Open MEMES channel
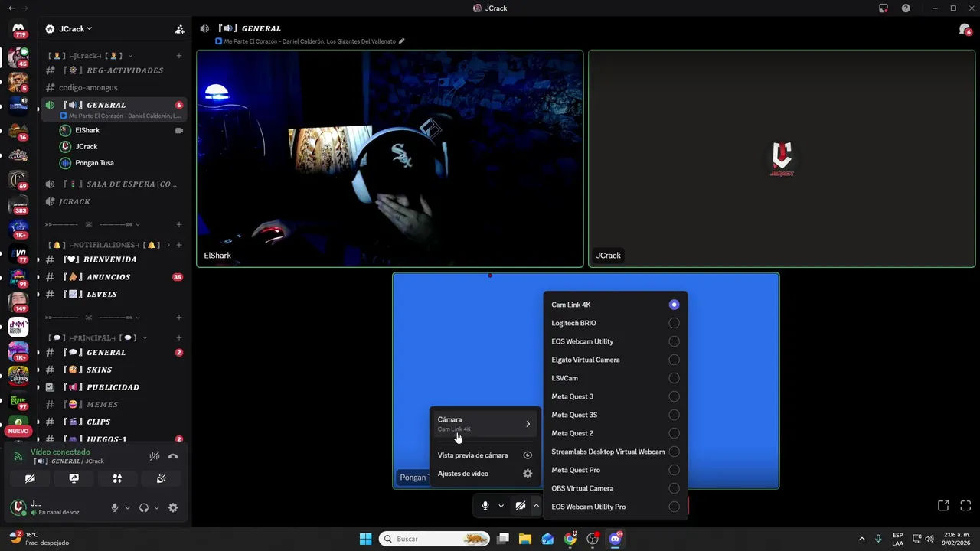Screen dimensions: 980x551 113,404
